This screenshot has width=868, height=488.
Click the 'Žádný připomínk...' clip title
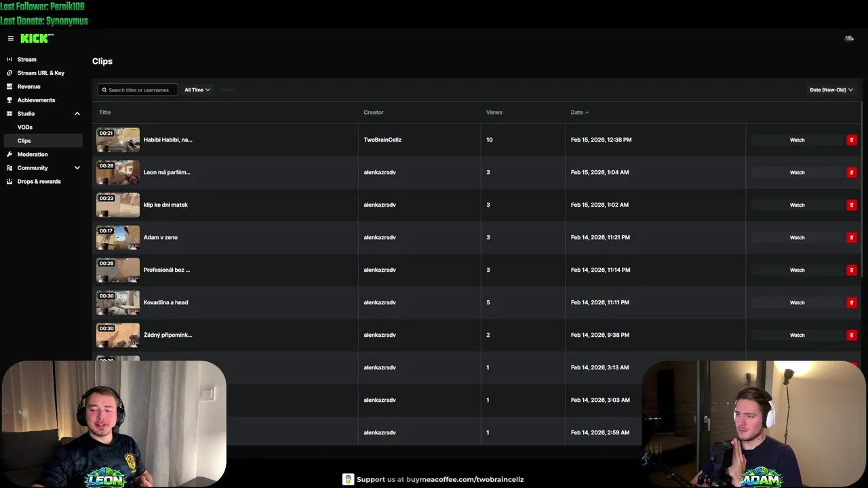point(168,335)
